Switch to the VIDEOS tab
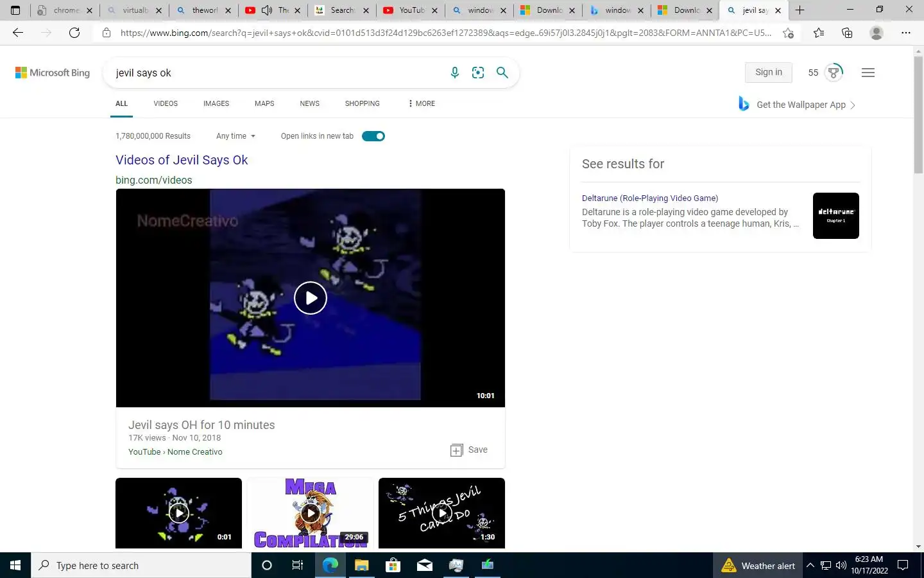The image size is (924, 578). [166, 103]
